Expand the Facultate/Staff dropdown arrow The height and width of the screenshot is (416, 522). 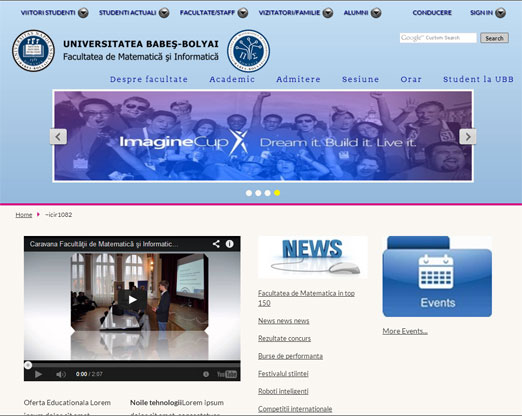243,13
